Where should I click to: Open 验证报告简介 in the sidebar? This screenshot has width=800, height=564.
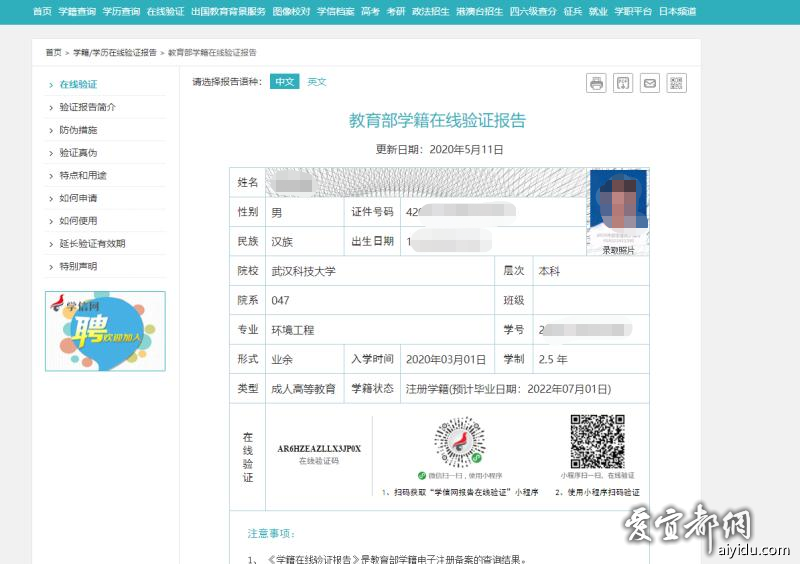click(87, 107)
